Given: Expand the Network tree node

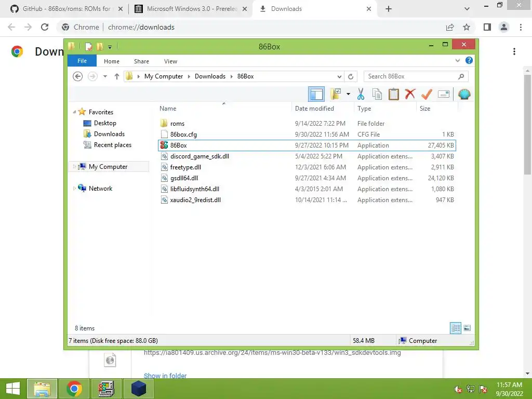Looking at the screenshot, I should point(74,188).
